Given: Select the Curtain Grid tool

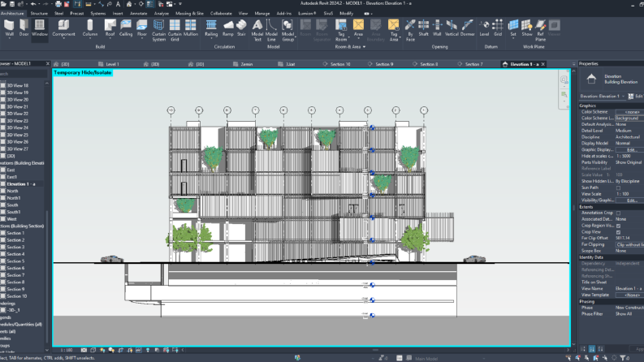Looking at the screenshot, I should point(175,30).
